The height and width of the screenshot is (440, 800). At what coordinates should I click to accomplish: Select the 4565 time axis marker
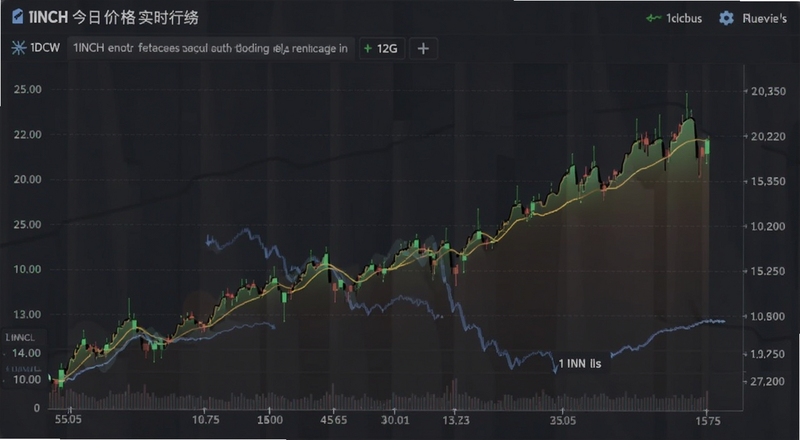point(334,420)
